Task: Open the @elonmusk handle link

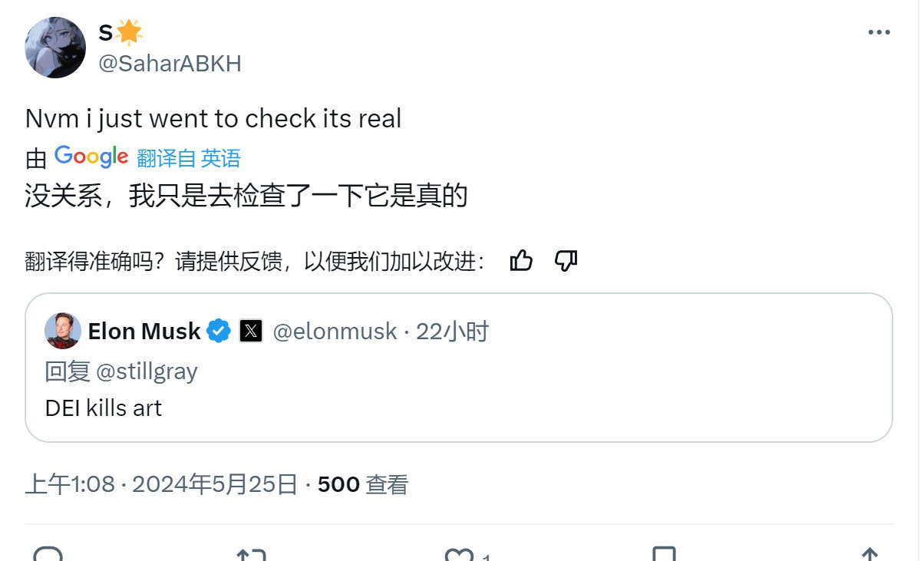Action: 335,332
